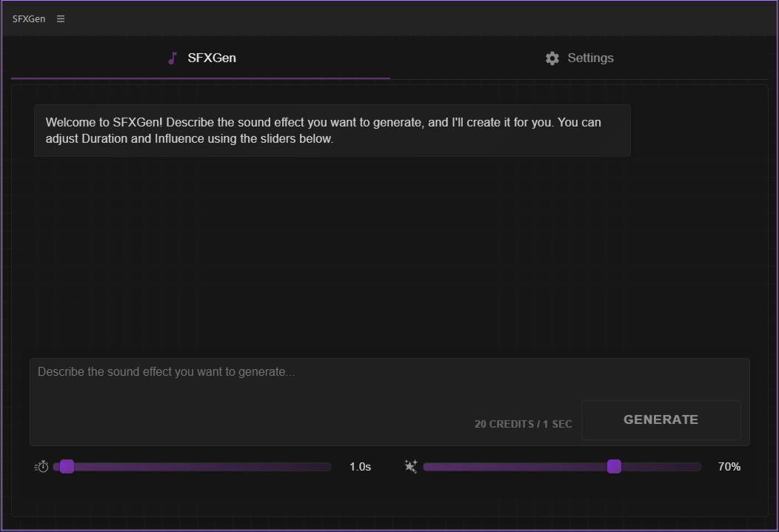Click the 1.0s duration value
779x532 pixels.
pyautogui.click(x=360, y=467)
